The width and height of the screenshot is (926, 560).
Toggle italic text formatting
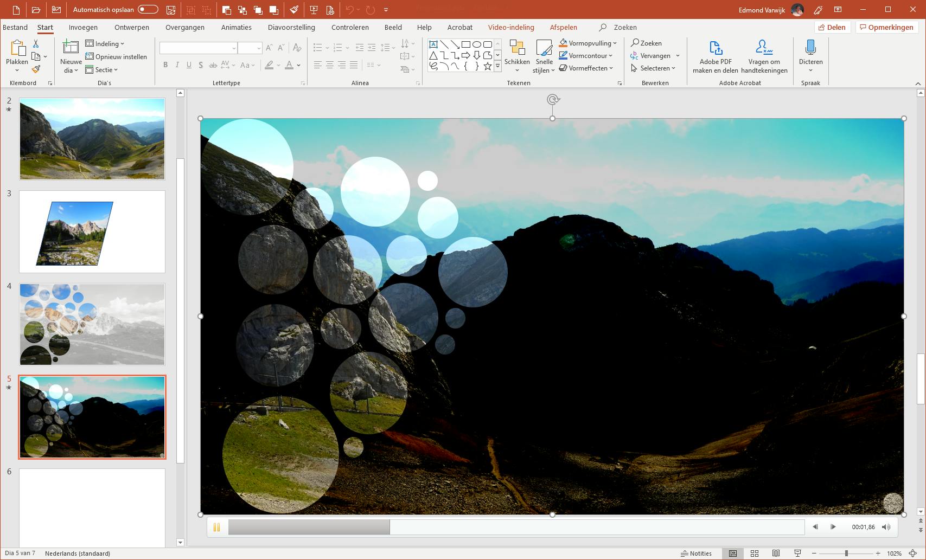point(177,65)
